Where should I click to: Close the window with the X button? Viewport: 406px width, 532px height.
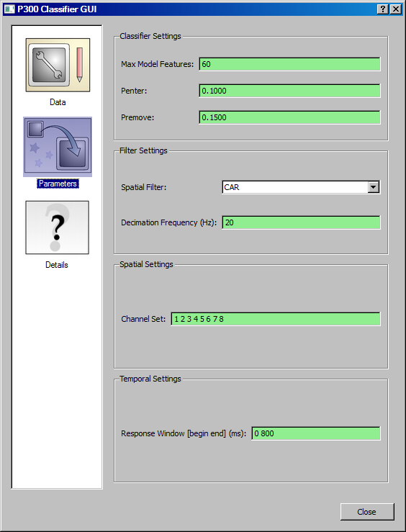395,9
